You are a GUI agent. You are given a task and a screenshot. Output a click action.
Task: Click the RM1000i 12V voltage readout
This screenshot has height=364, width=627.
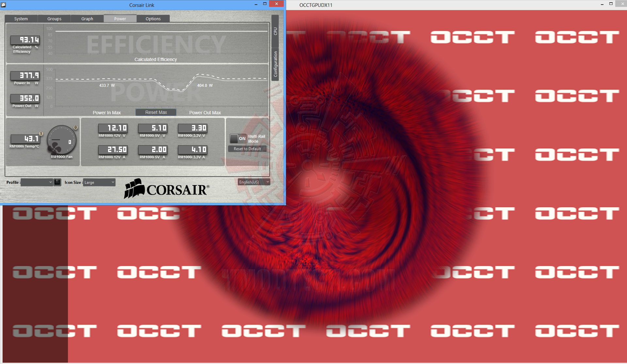coord(113,128)
